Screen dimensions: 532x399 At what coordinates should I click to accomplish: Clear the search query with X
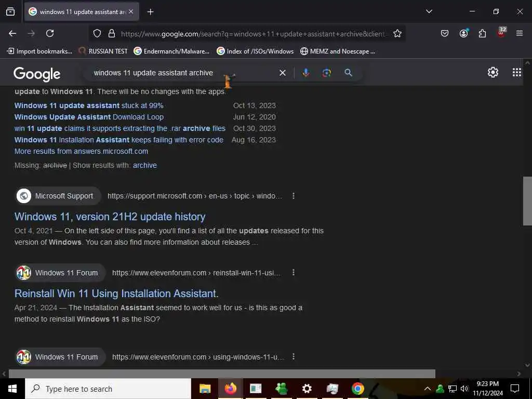click(282, 73)
